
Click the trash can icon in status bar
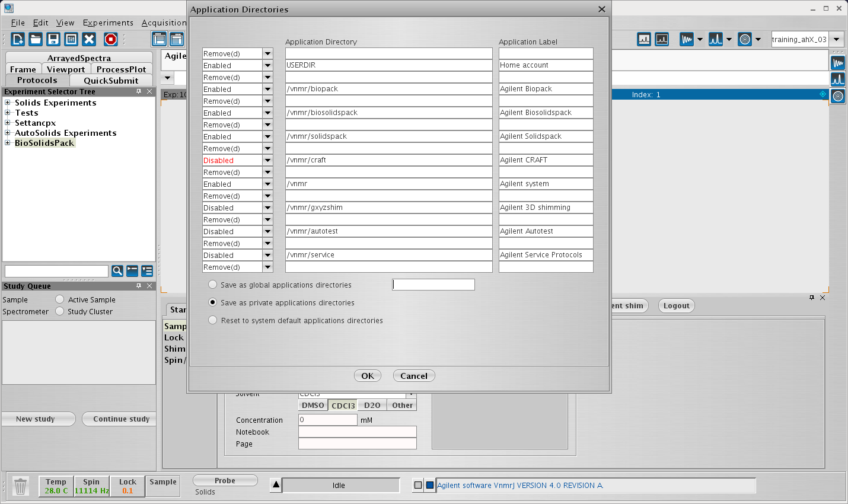[21, 486]
